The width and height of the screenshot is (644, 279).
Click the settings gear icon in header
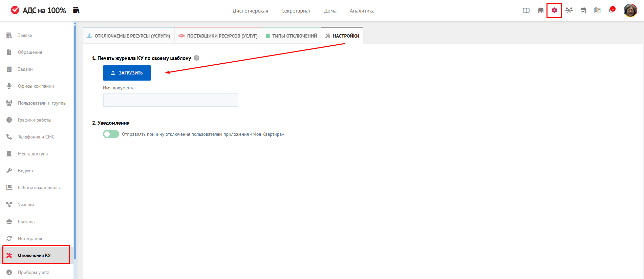click(554, 10)
